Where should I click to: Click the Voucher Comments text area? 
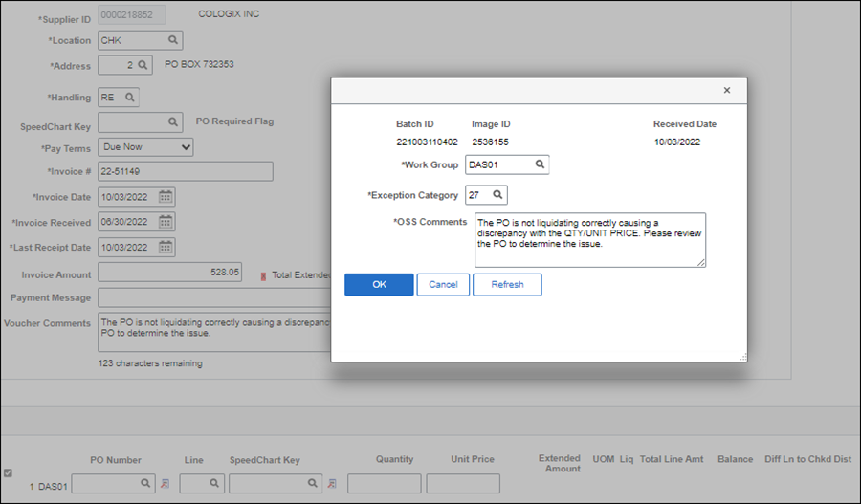[214, 332]
